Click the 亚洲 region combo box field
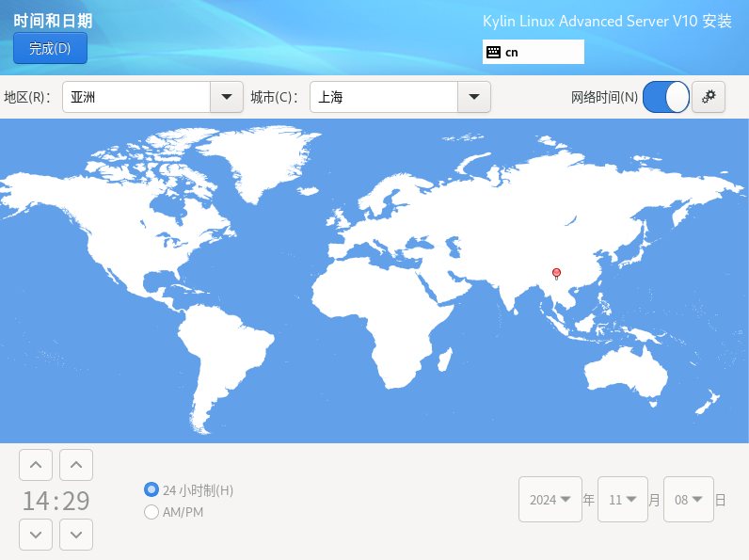Image resolution: width=749 pixels, height=560 pixels. (136, 97)
